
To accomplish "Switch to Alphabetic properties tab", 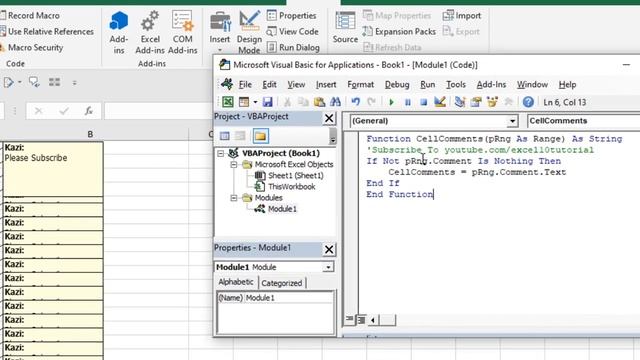I will (x=236, y=282).
